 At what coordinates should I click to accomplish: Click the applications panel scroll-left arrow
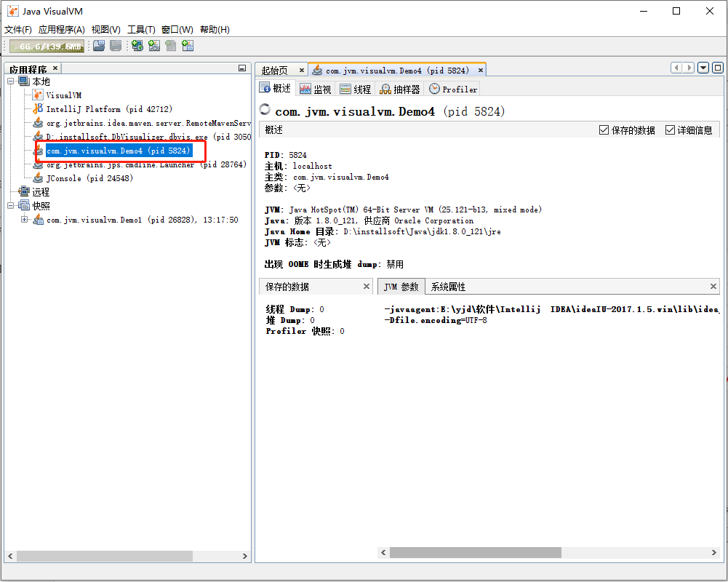[x=10, y=556]
